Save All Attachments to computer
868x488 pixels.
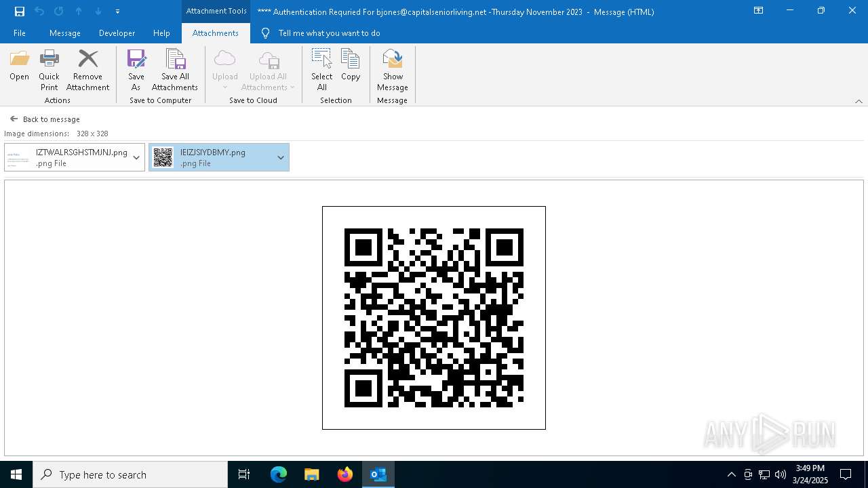coord(175,70)
